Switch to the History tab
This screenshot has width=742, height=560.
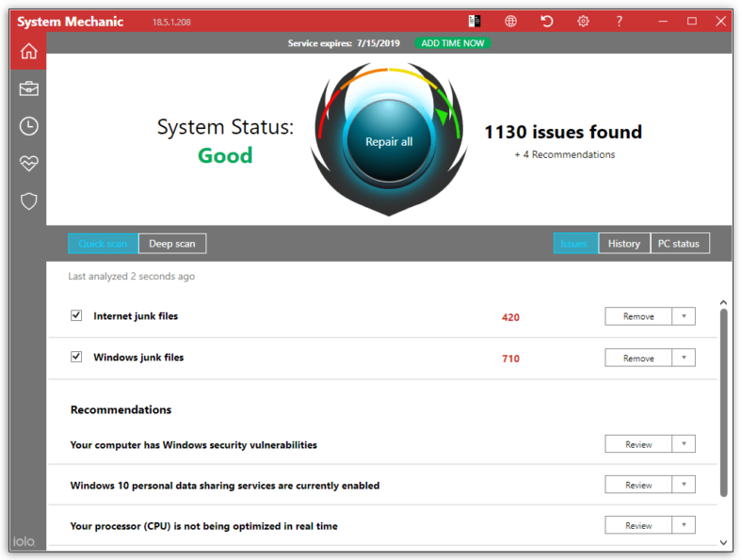click(624, 244)
